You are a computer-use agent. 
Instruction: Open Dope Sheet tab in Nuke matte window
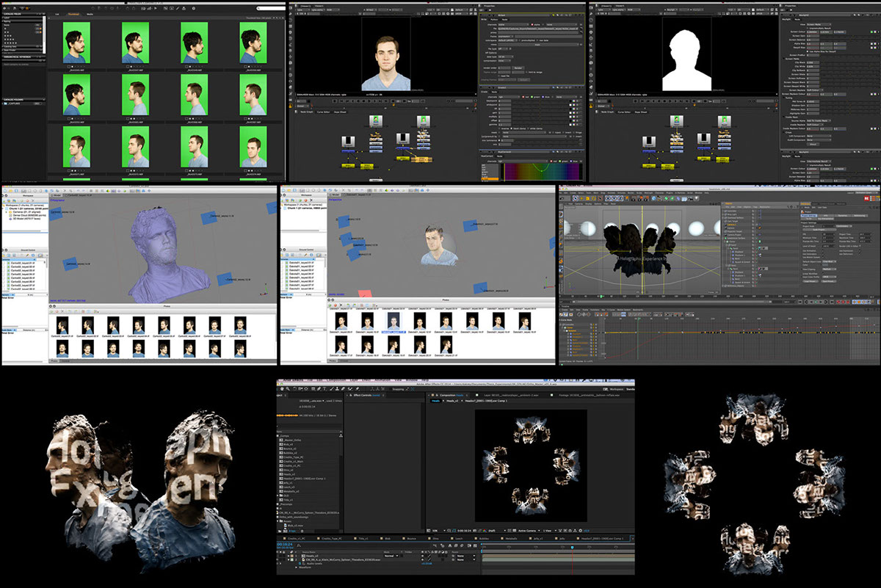click(641, 112)
